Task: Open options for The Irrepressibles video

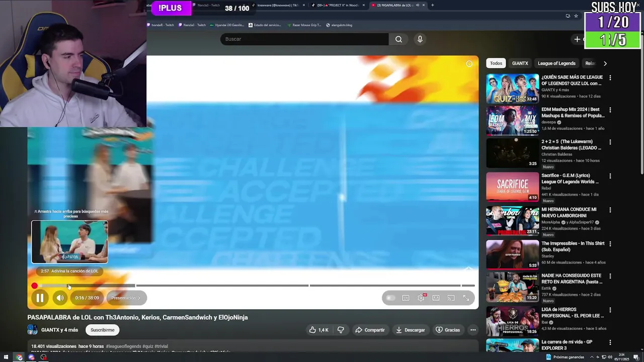Action: (610, 244)
